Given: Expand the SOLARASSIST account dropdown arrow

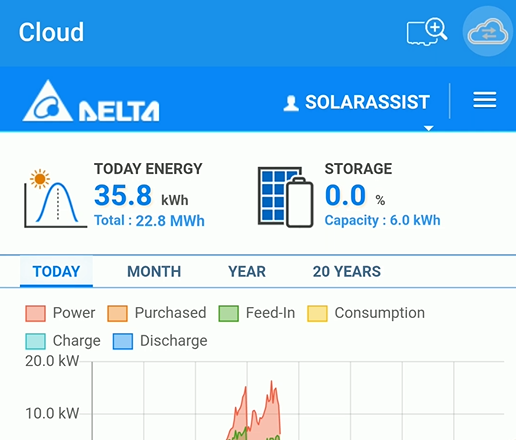Looking at the screenshot, I should [x=429, y=128].
